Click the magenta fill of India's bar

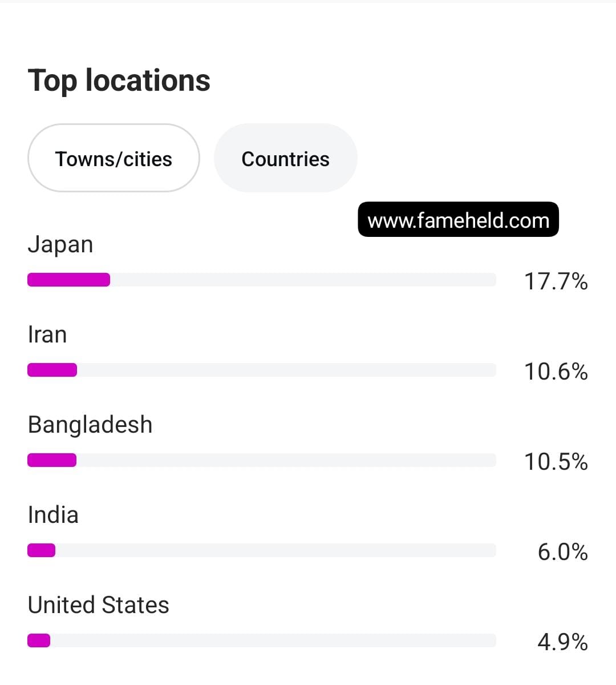pos(42,550)
